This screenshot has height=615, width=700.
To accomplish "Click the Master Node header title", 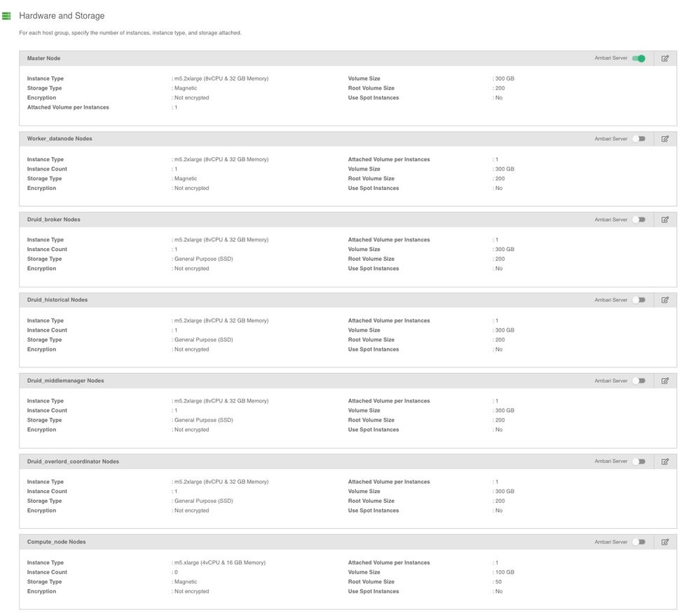I will tap(43, 58).
